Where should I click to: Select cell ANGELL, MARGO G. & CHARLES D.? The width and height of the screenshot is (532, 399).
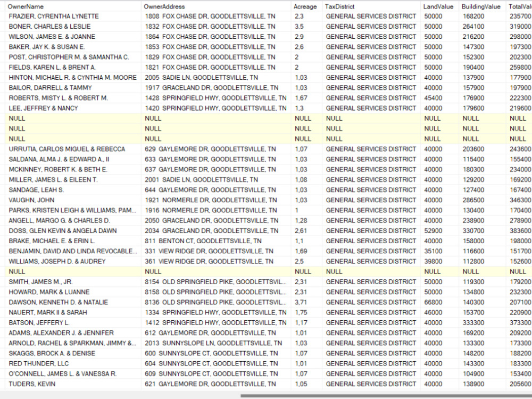click(x=73, y=221)
